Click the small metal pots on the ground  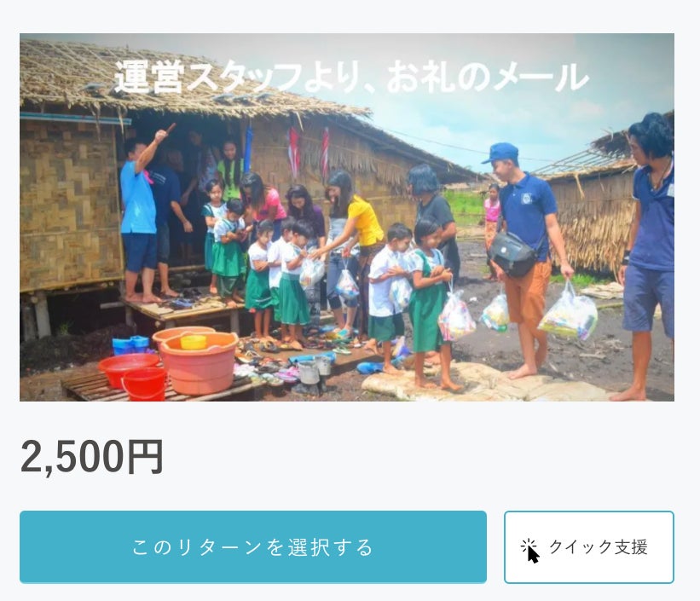[315, 370]
